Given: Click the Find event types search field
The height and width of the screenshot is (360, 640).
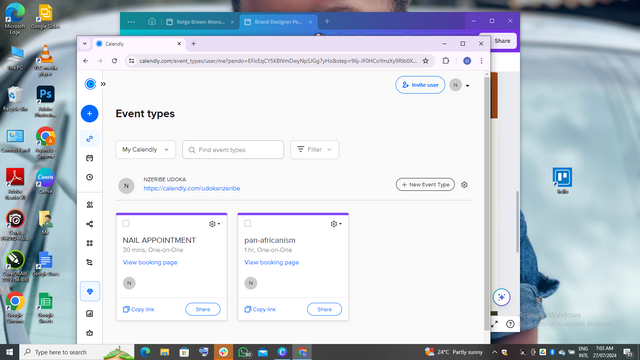Looking at the screenshot, I should [233, 150].
